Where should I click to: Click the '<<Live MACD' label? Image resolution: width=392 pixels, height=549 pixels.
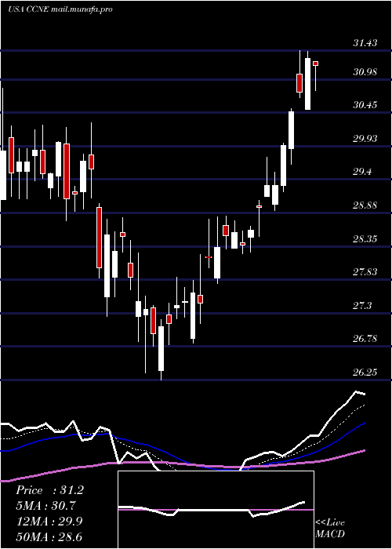coord(330,529)
